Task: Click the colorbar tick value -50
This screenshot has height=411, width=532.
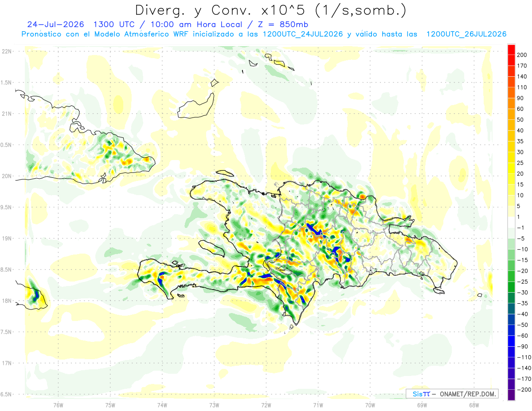Action: [x=523, y=325]
